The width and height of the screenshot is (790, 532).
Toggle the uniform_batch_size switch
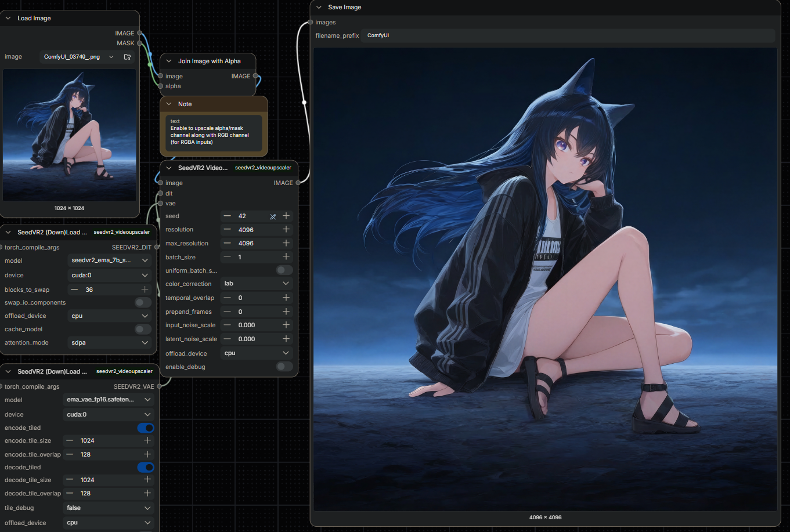click(284, 270)
